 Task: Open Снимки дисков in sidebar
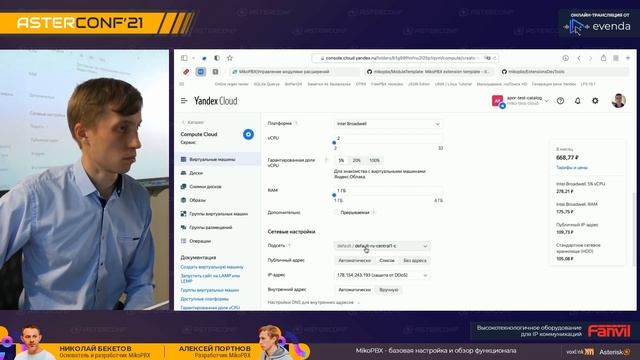(x=218, y=187)
